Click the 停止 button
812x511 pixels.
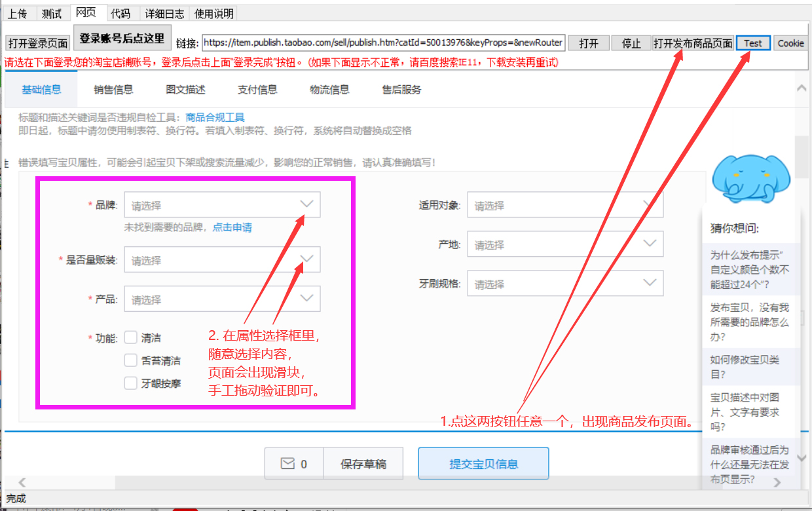(631, 43)
